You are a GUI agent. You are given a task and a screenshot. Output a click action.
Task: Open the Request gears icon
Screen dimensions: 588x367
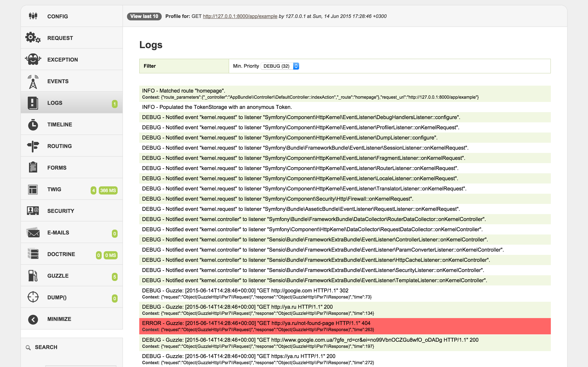33,38
